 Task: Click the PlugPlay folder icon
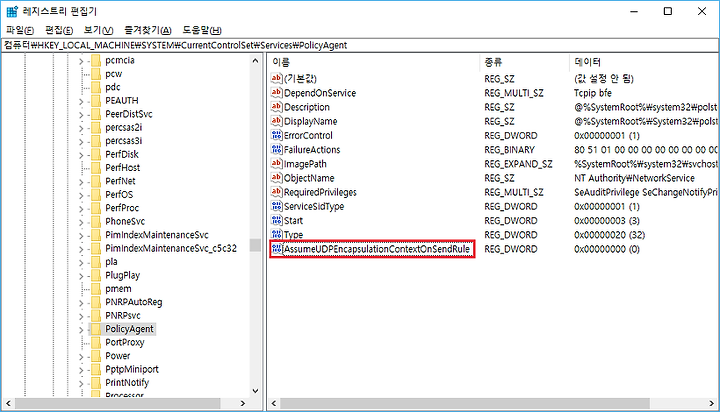96,275
